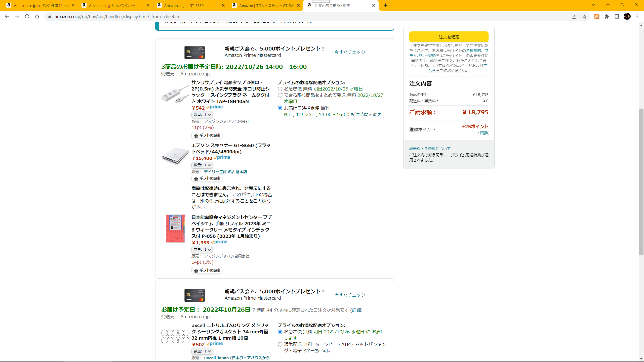Viewport: 644px width, 362px height.
Task: Click the first Amazon Prime Mastercard image
Action: coord(194,52)
